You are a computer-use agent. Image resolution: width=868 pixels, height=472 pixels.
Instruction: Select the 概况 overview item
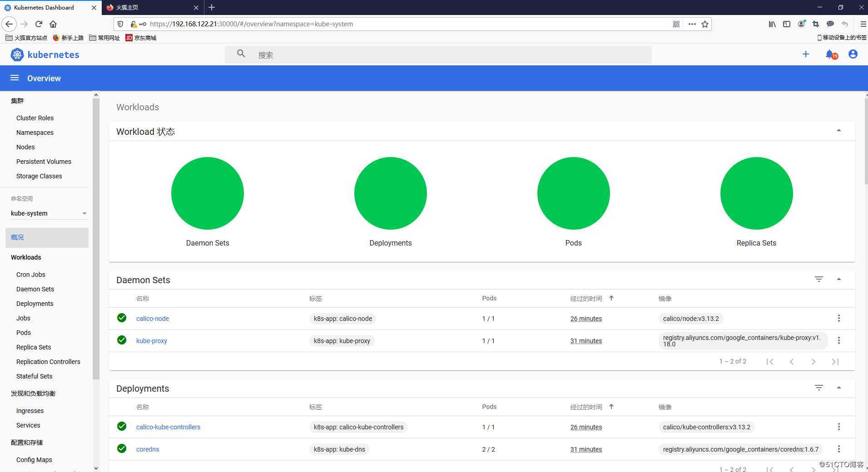pyautogui.click(x=47, y=237)
